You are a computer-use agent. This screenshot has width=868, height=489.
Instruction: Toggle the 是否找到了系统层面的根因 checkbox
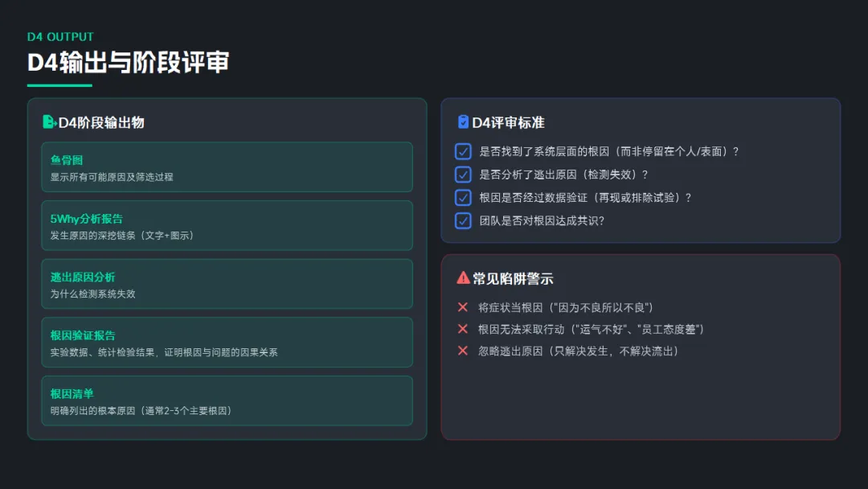coord(463,151)
